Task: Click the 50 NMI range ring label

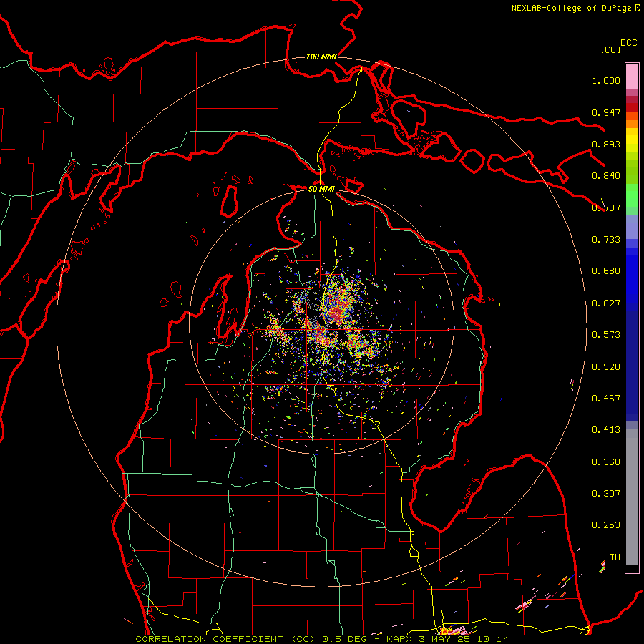Action: [x=321, y=189]
